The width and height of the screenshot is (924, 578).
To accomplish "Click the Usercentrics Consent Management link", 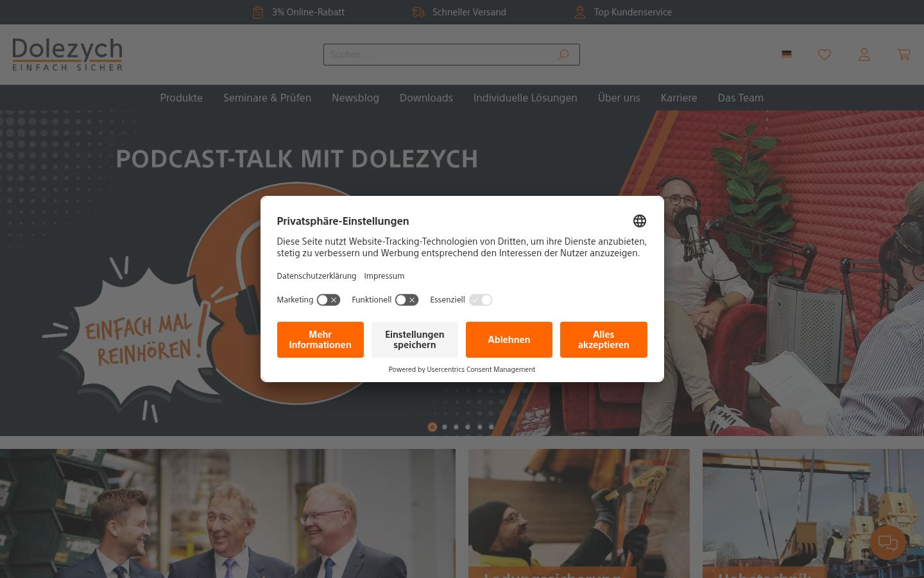I will pos(481,369).
